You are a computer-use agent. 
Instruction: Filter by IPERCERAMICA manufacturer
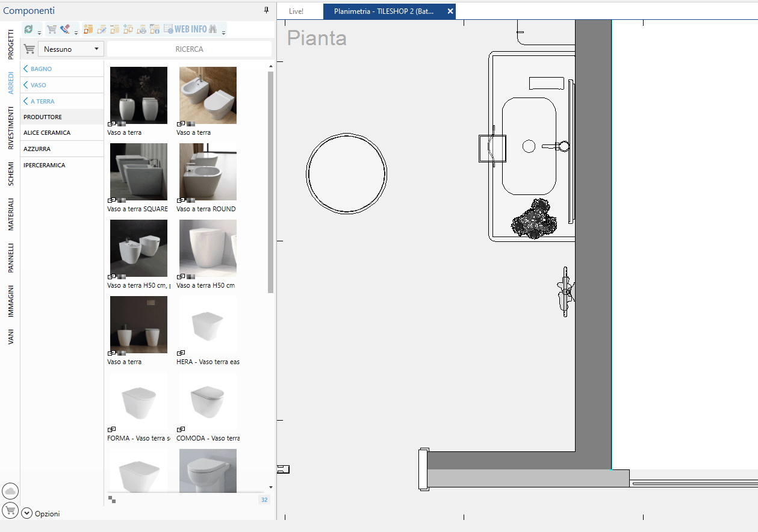[x=62, y=165]
